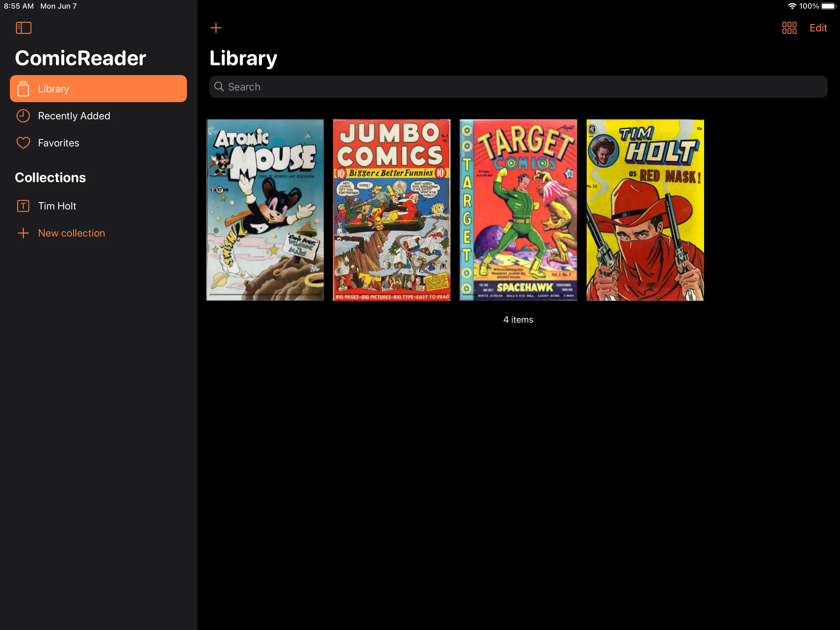The height and width of the screenshot is (630, 840).
Task: Click the Tim Holt collection T icon
Action: [23, 206]
